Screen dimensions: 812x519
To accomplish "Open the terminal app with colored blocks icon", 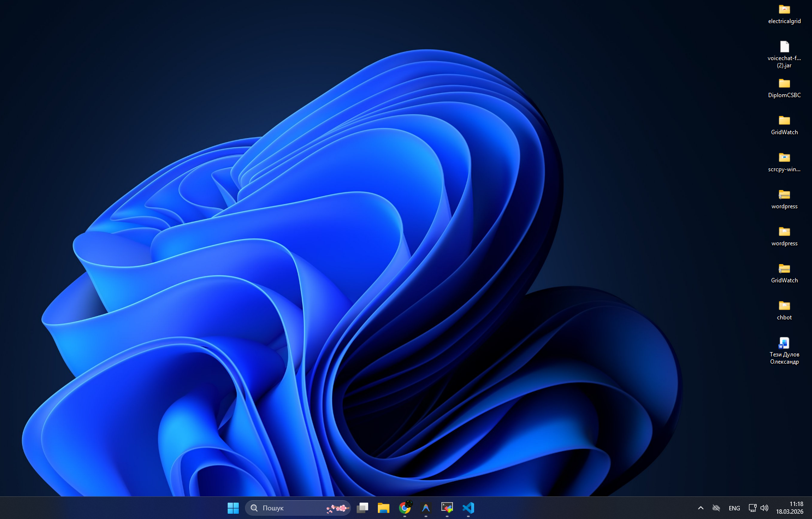I will point(447,508).
